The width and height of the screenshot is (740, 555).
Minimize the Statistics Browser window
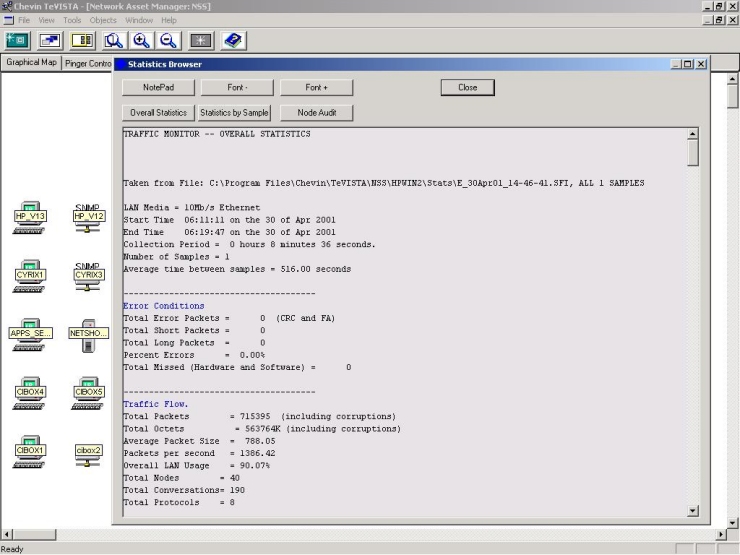click(x=676, y=64)
